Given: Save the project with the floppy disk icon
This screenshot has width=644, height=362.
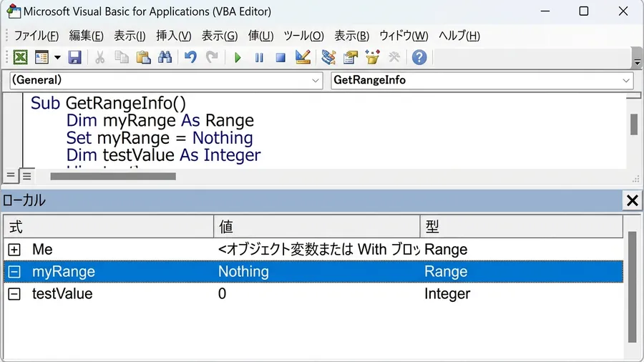Looking at the screenshot, I should point(74,57).
